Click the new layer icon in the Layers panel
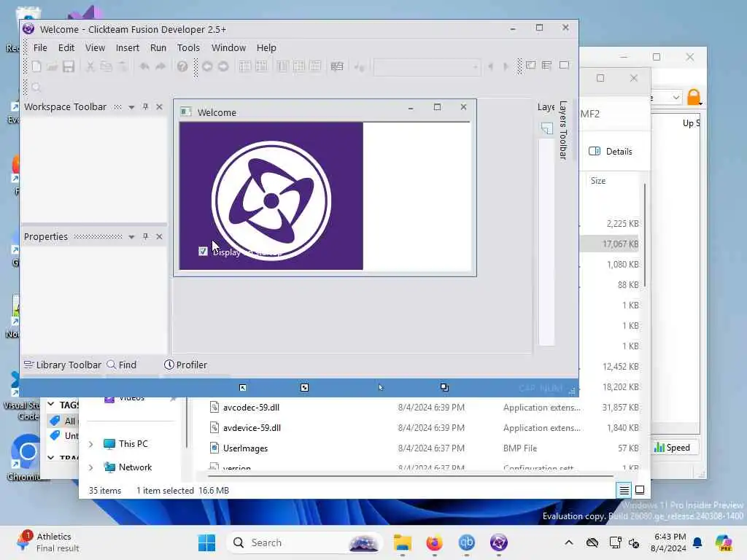The height and width of the screenshot is (560, 747). (547, 128)
